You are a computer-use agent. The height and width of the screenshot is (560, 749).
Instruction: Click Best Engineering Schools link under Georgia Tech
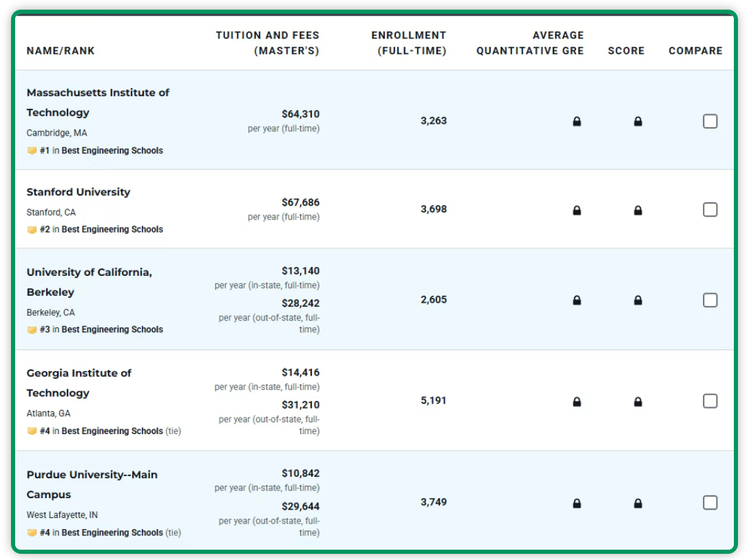pyautogui.click(x=112, y=431)
